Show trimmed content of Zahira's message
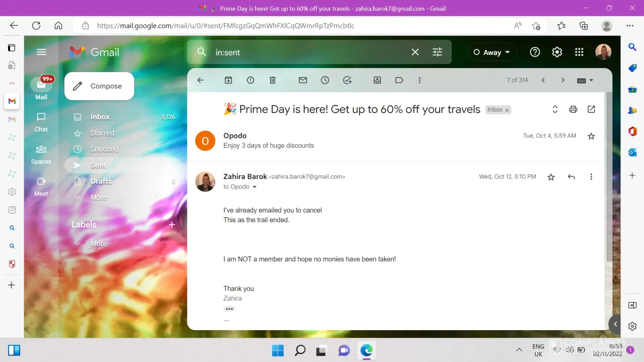 [x=229, y=309]
